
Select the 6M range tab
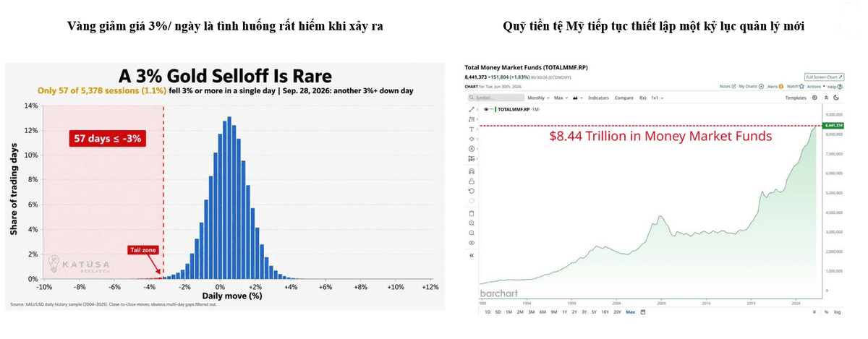tap(542, 312)
